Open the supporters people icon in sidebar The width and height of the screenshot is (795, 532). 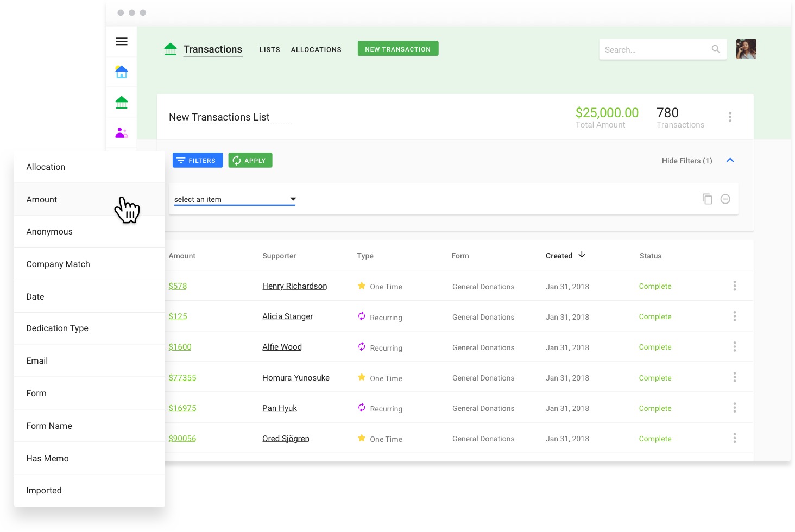121,132
